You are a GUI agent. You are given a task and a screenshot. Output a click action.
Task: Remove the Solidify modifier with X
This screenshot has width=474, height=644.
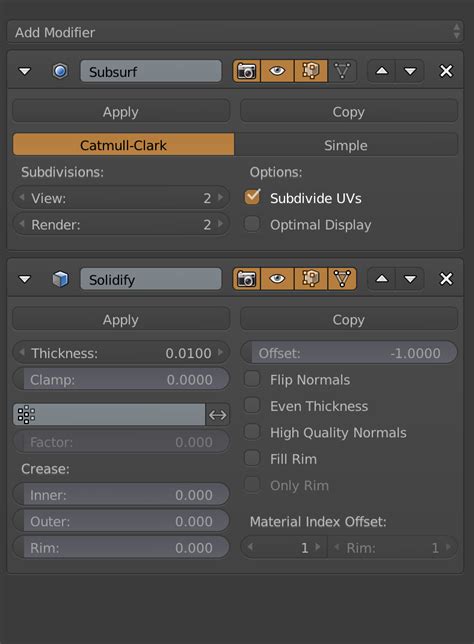click(446, 279)
